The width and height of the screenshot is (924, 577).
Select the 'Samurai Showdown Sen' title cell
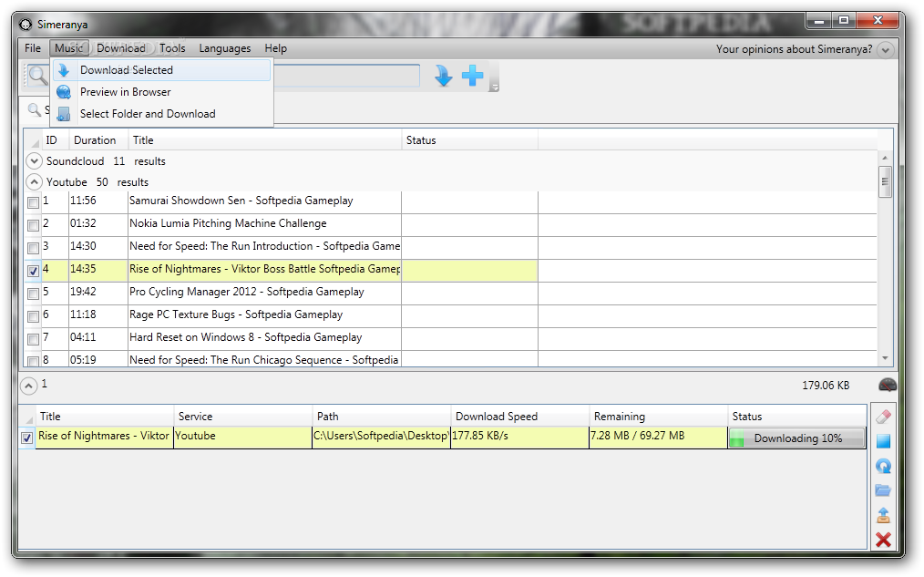coord(264,201)
